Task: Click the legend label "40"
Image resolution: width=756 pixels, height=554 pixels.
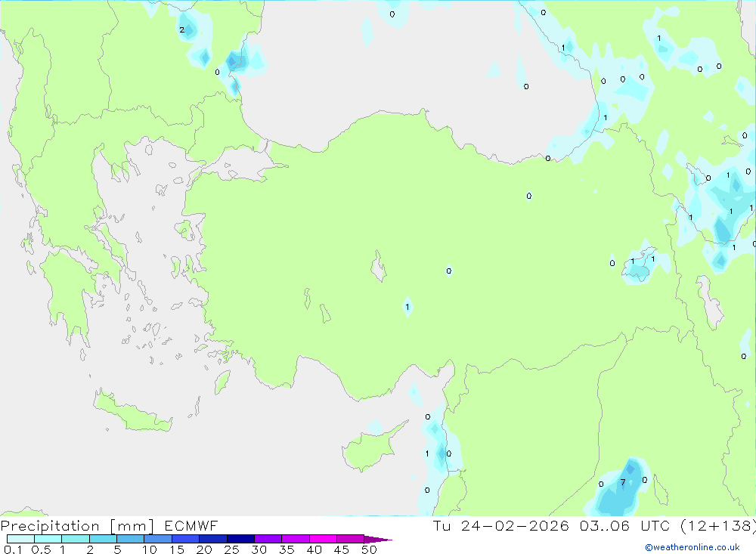Action: pos(314,549)
